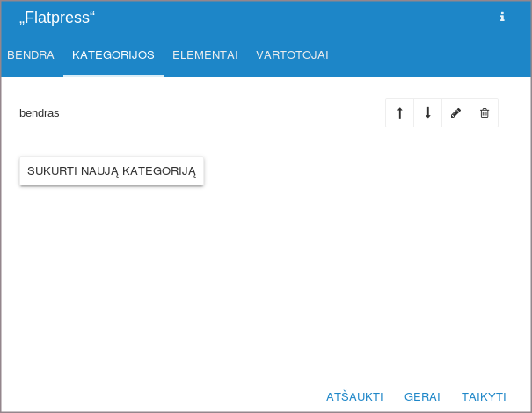
Task: Switch to the BENDRA tab
Action: click(31, 55)
